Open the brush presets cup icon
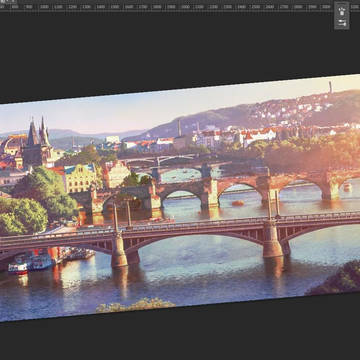Screen dimensions: 360x360 point(342,10)
